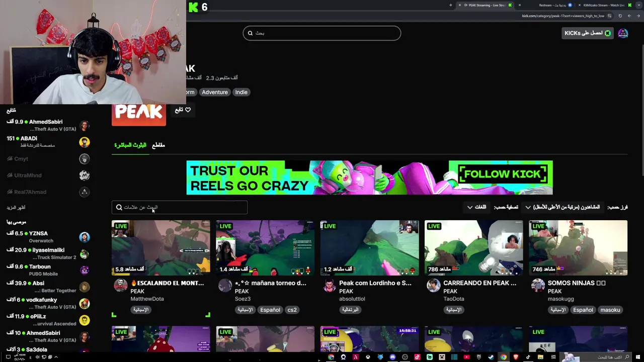Open Discord from the taskbar
644x362 pixels.
click(392, 357)
